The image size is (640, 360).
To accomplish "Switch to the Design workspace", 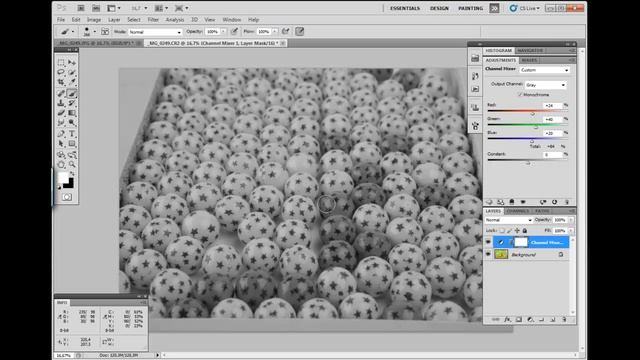I will [439, 8].
